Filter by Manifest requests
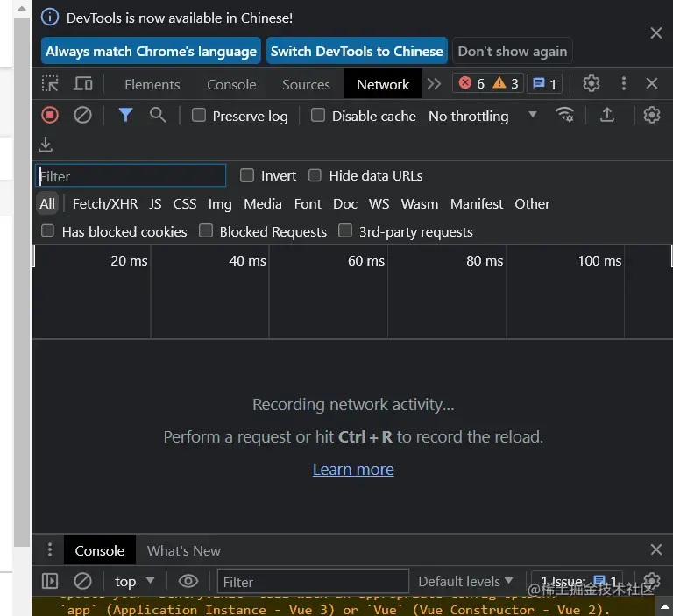 tap(477, 203)
